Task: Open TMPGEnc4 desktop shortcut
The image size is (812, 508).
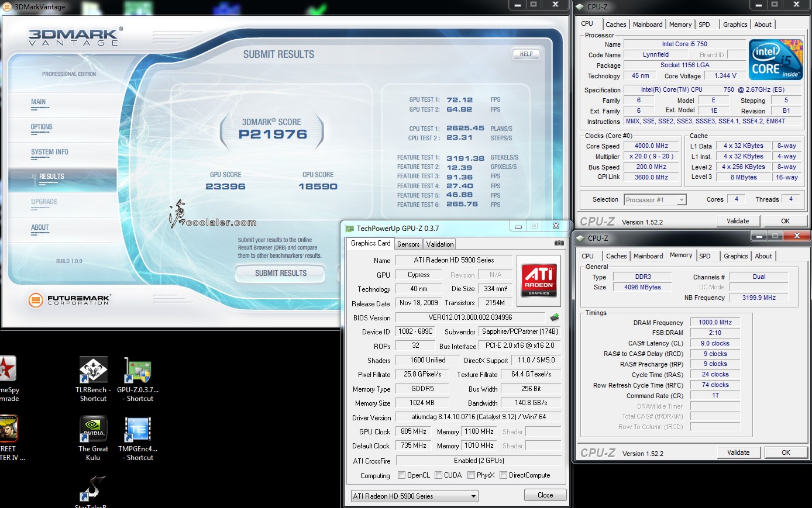Action: [x=137, y=438]
